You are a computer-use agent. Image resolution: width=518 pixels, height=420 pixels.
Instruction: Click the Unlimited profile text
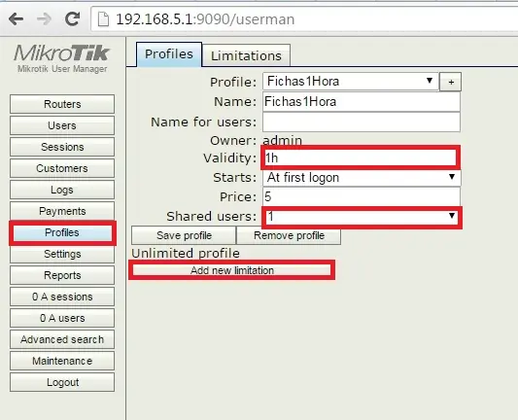pos(186,254)
